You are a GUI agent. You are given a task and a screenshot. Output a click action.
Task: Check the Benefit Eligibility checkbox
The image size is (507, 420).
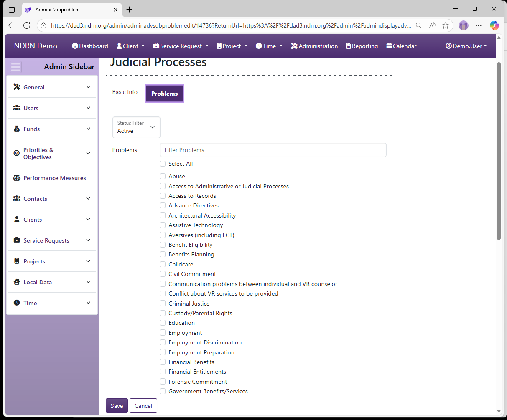pos(163,245)
